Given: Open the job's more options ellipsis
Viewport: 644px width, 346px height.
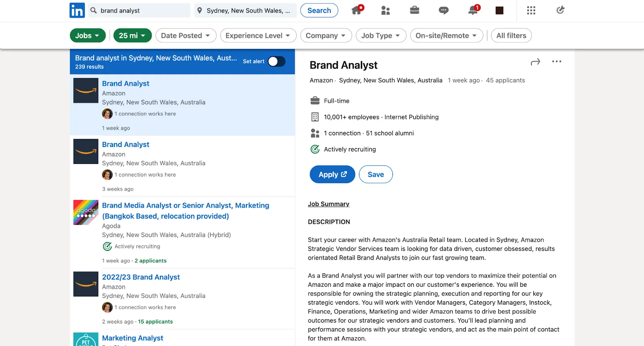Looking at the screenshot, I should [x=557, y=62].
